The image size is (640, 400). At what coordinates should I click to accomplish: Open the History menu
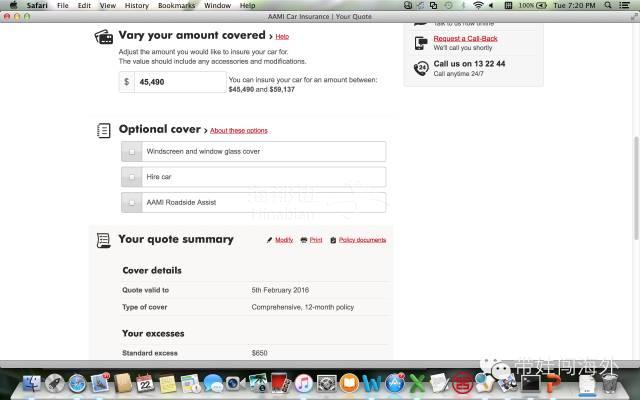[136, 5]
